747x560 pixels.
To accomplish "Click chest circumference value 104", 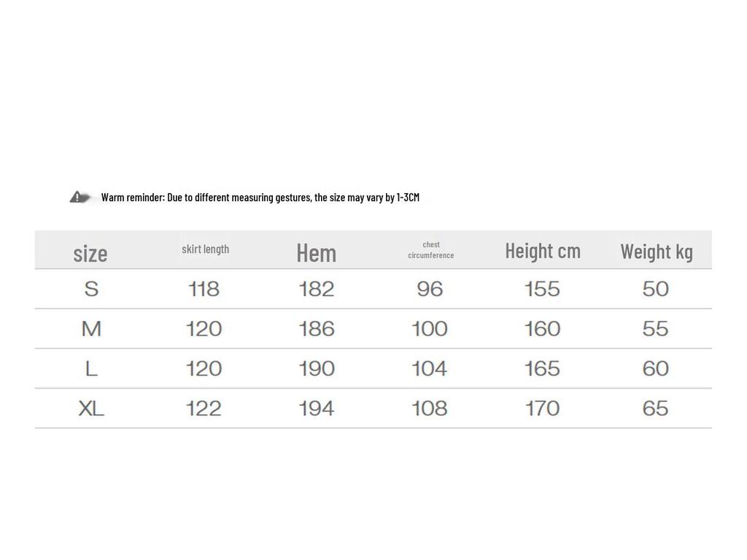I will (x=430, y=369).
